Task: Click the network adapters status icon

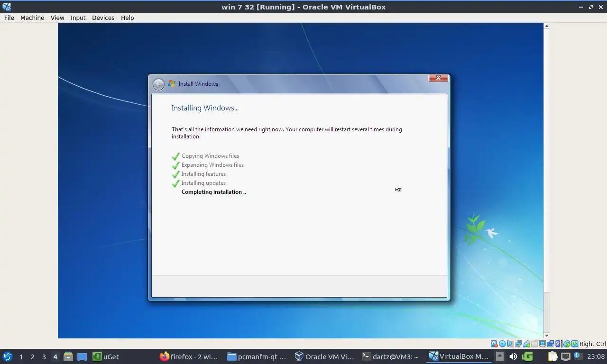Action: 518,344
